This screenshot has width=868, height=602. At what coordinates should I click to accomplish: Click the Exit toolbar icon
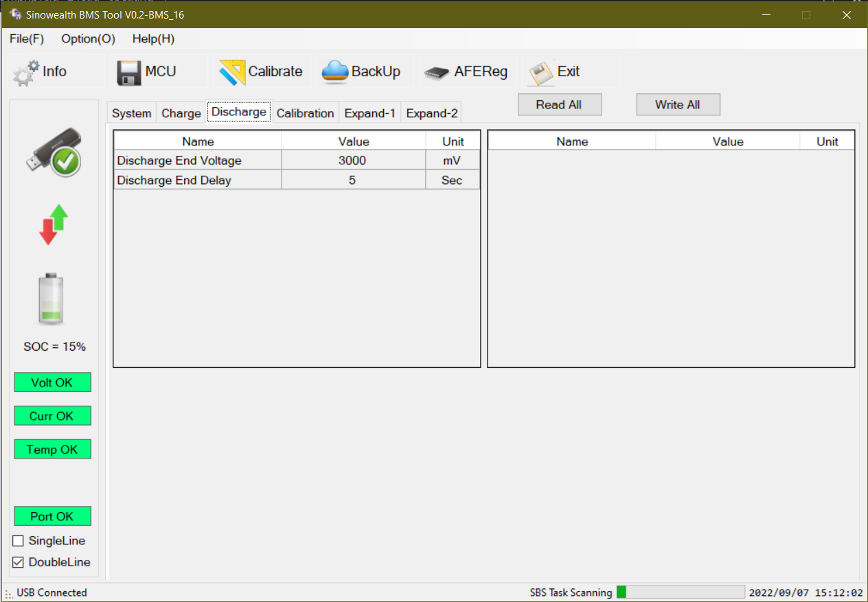point(541,72)
